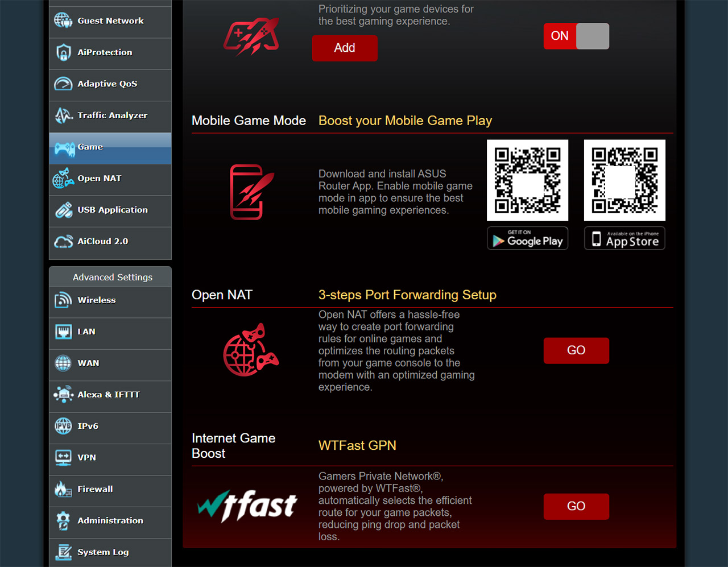Click the red Open NAT globe controllers icon
The width and height of the screenshot is (728, 567).
(x=251, y=350)
